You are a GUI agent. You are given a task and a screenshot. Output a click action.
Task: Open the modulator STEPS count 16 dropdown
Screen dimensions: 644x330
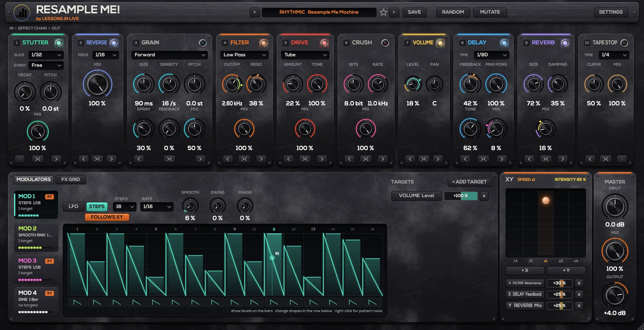[x=125, y=206]
